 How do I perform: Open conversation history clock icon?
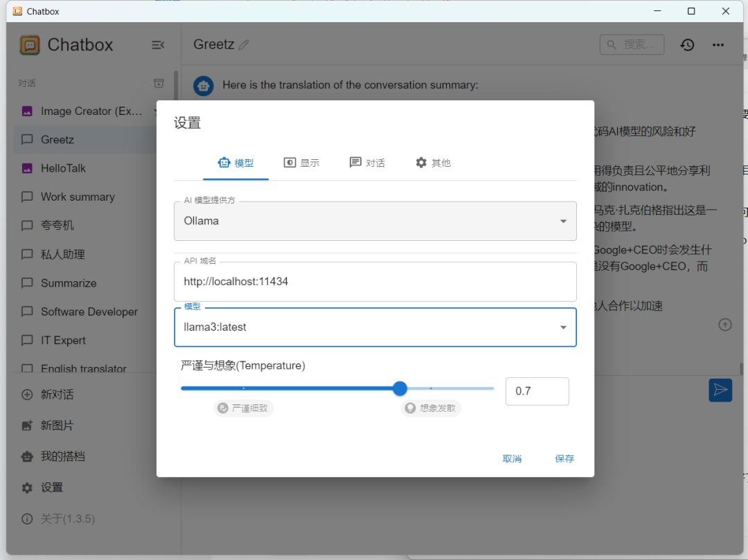(686, 45)
